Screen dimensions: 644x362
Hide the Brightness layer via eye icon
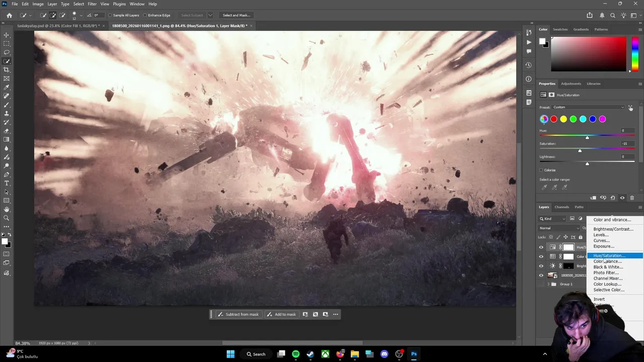click(x=541, y=266)
